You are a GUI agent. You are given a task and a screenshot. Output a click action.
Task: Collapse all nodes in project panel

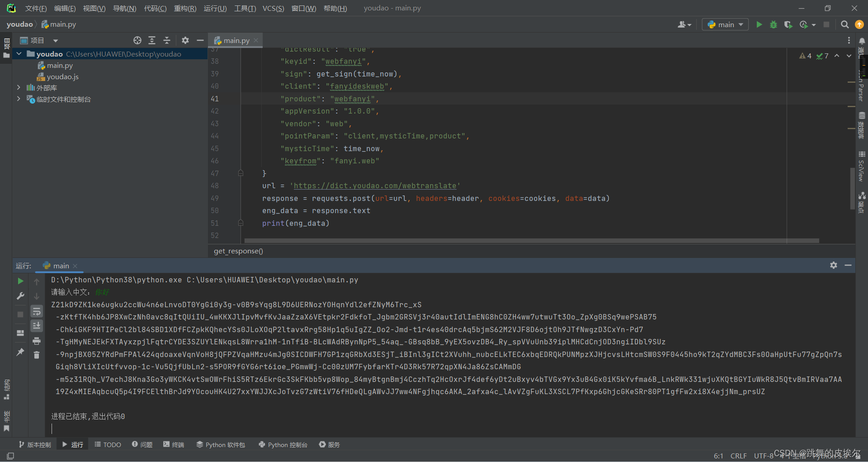pyautogui.click(x=167, y=40)
